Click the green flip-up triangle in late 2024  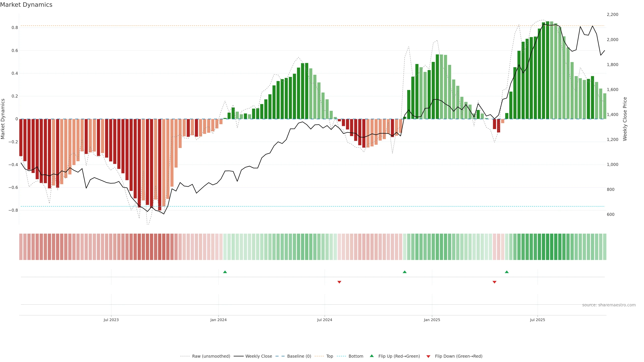pos(405,272)
